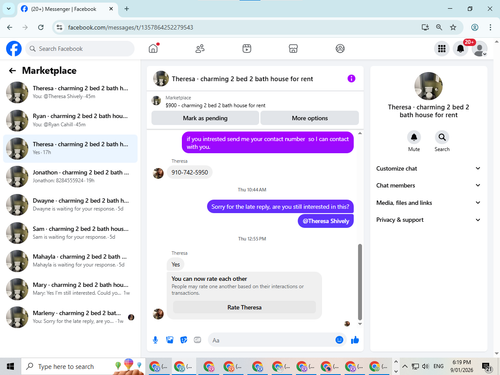Image resolution: width=500 pixels, height=375 pixels.
Task: Expand Chat members section
Action: (429, 185)
